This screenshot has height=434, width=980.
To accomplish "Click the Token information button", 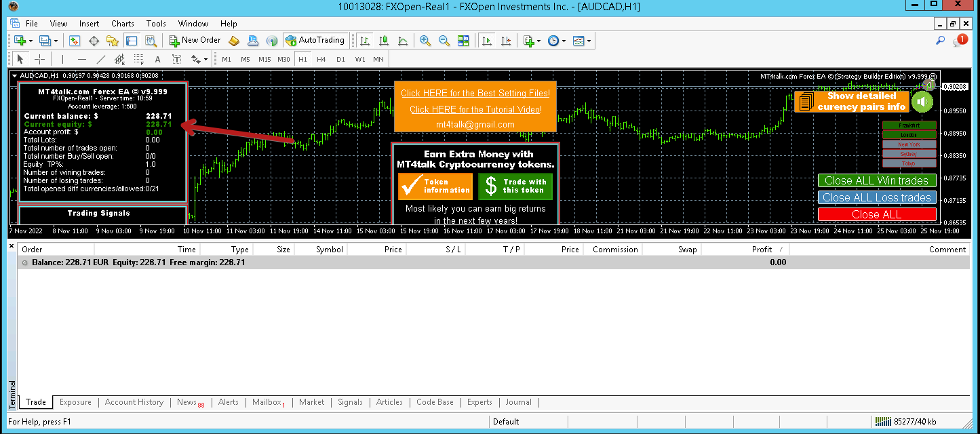I will click(x=435, y=186).
